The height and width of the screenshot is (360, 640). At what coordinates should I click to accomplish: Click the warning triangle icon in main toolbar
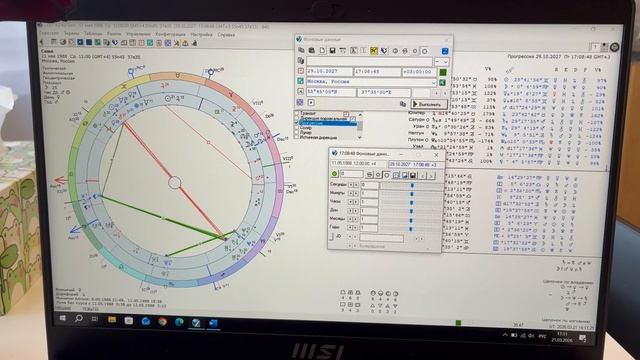pos(185,43)
